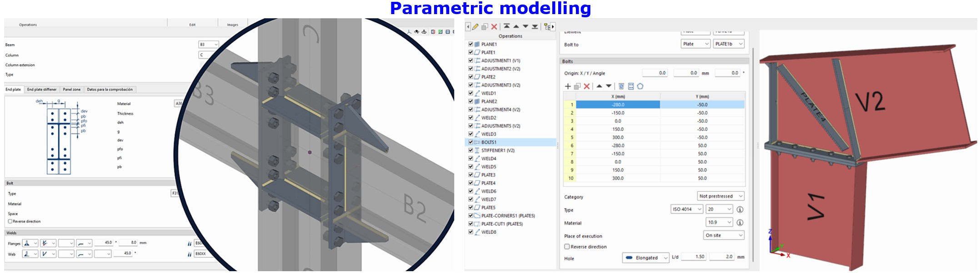Open the PLATE1b dropdown

[729, 44]
